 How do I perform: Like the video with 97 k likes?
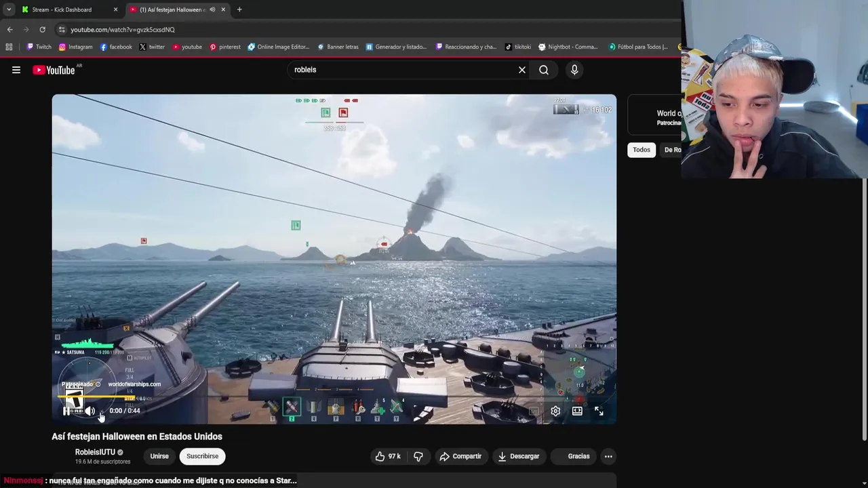(x=387, y=456)
